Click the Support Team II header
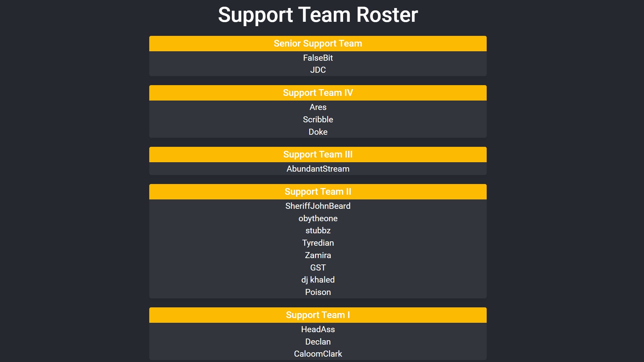 318,192
